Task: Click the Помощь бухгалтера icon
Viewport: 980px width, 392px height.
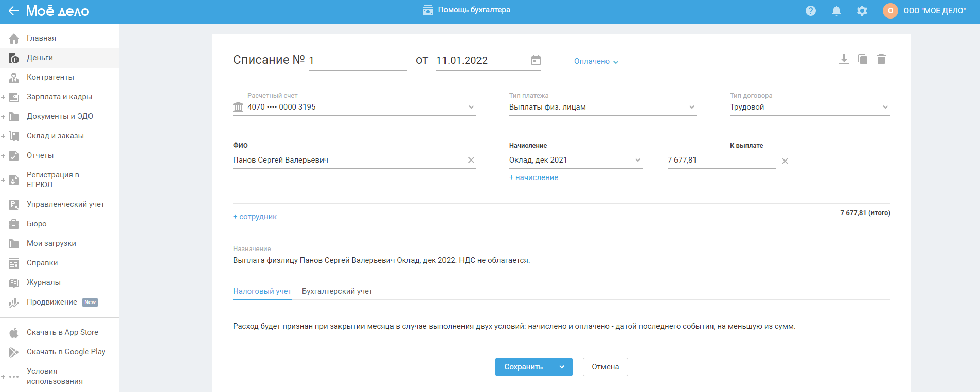Action: point(428,10)
